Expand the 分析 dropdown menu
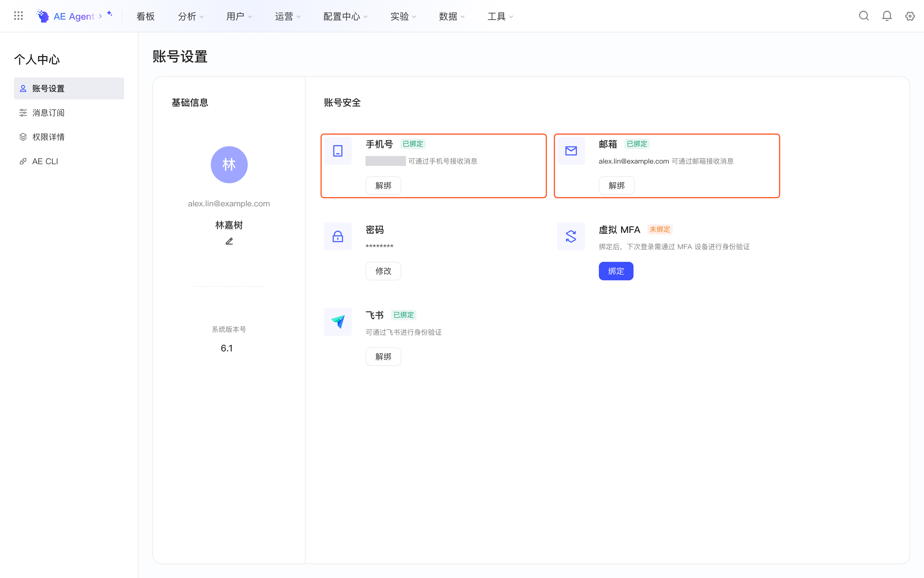The image size is (924, 578). pyautogui.click(x=191, y=16)
